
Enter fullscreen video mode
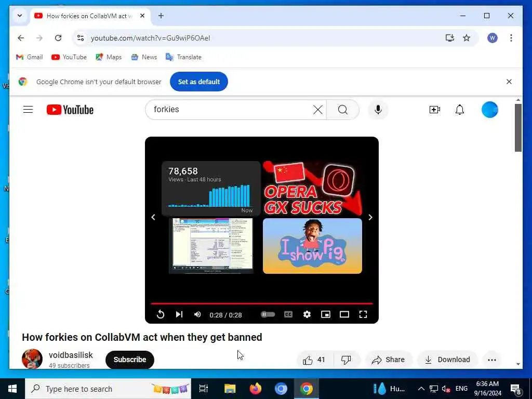363,314
